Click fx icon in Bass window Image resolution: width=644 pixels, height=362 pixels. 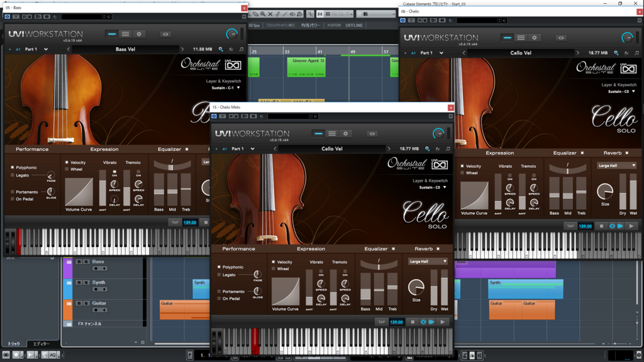click(231, 49)
